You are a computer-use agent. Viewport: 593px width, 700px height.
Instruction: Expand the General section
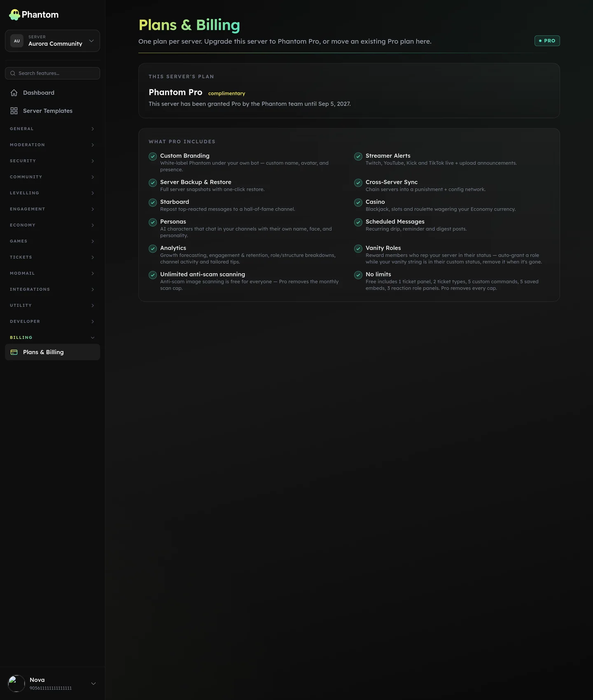point(52,129)
